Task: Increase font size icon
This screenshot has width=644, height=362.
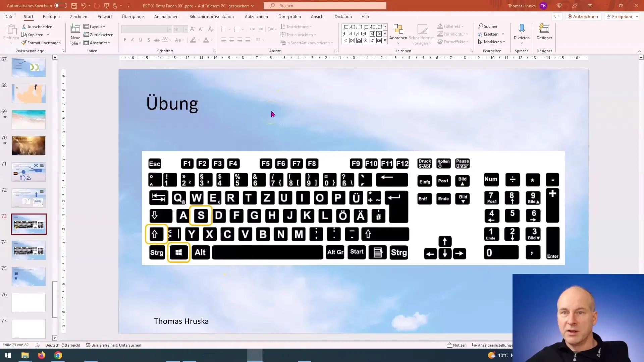Action: 193,29
